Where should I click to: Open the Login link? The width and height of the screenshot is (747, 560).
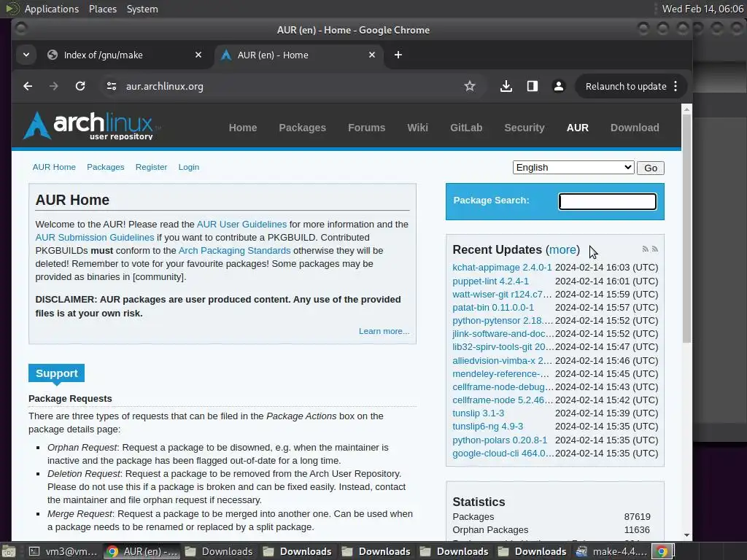tap(189, 167)
